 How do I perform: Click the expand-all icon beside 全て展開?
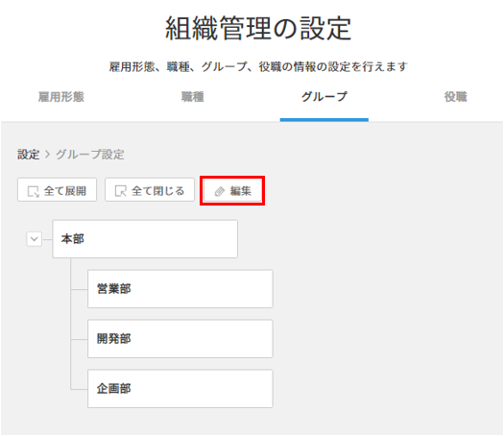(33, 191)
